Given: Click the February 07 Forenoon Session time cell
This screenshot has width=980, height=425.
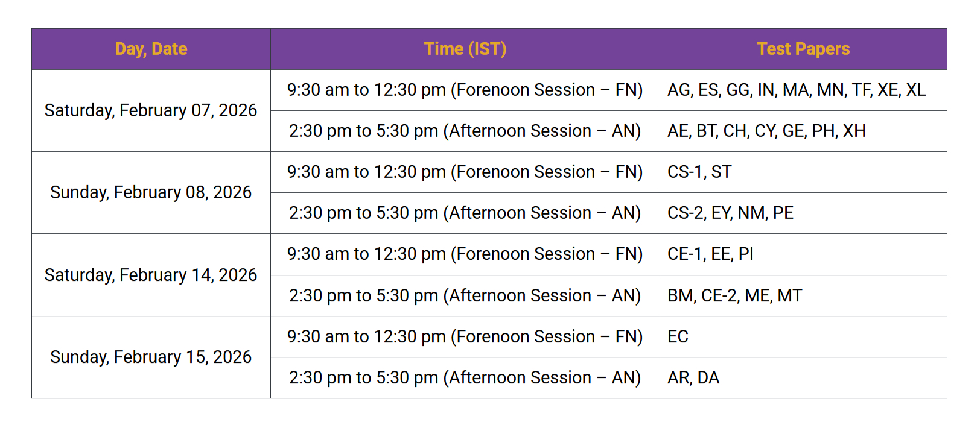Looking at the screenshot, I should 465,90.
